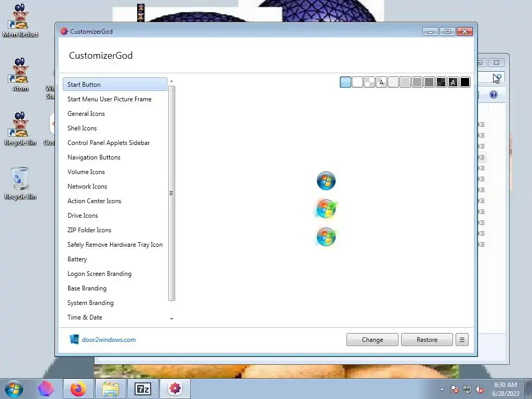
Task: Open the Mem Reduct desktop shortcut
Action: coord(20,21)
